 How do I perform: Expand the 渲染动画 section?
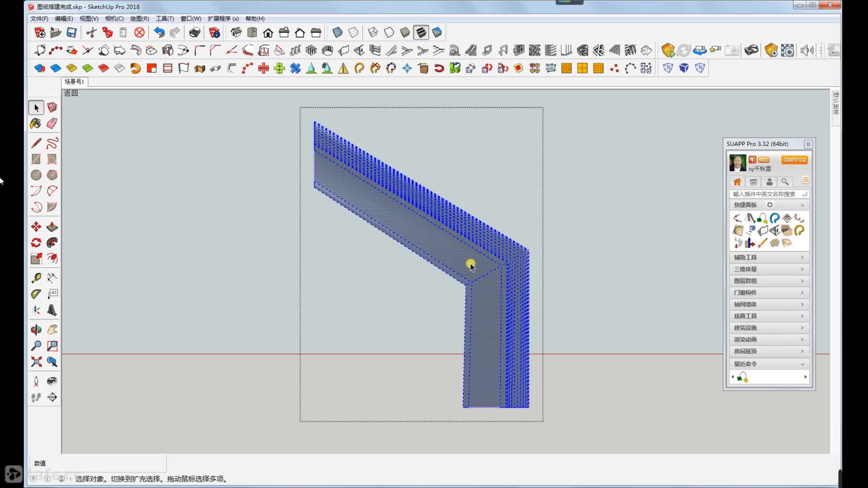click(769, 339)
